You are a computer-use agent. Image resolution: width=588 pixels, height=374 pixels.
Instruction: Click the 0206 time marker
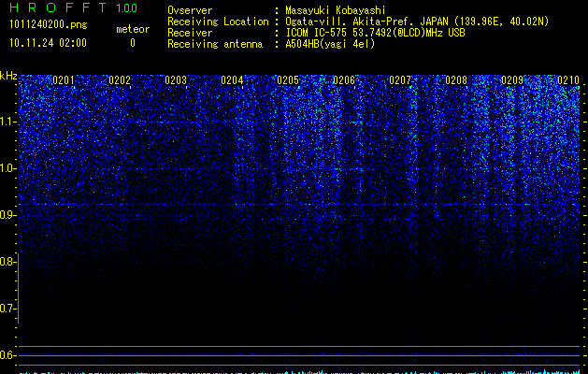pyautogui.click(x=344, y=80)
